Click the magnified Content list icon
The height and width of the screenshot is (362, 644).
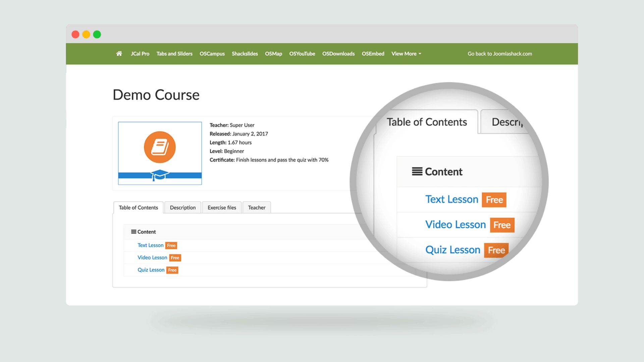click(417, 172)
